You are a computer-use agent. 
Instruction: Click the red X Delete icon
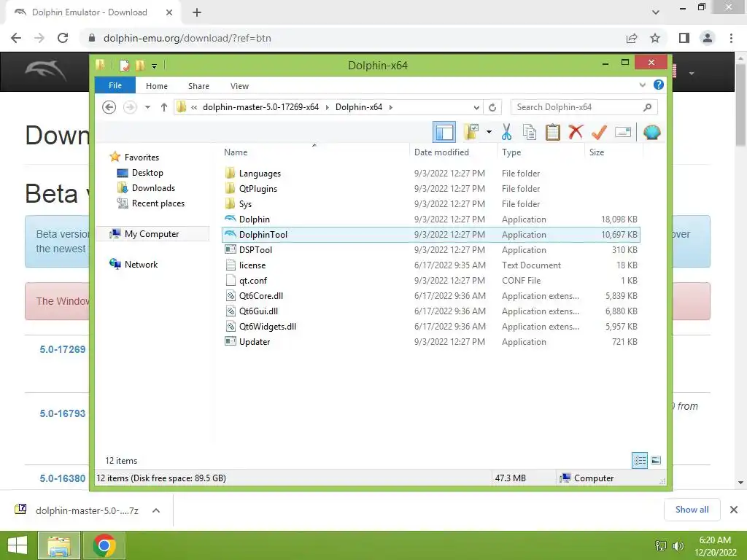click(x=576, y=132)
